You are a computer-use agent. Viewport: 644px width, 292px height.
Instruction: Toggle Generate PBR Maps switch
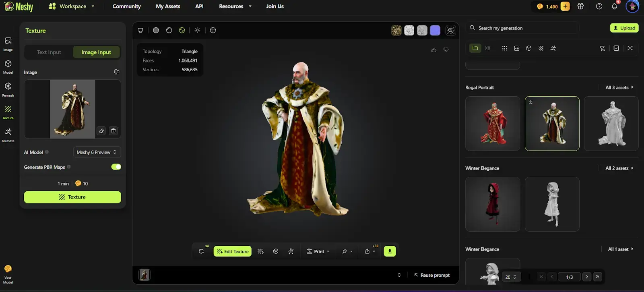pyautogui.click(x=116, y=167)
